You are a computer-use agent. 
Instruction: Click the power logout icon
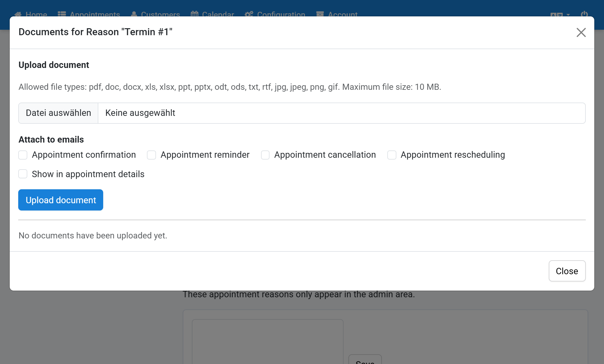584,14
